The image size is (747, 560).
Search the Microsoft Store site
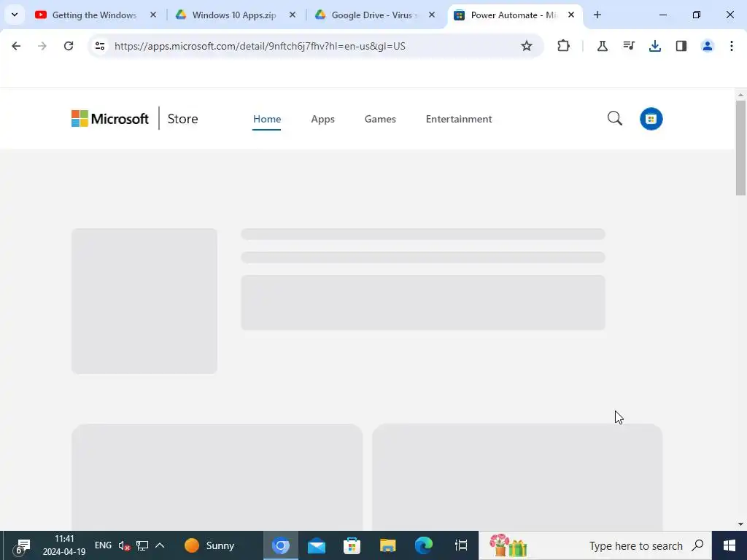[x=615, y=119]
